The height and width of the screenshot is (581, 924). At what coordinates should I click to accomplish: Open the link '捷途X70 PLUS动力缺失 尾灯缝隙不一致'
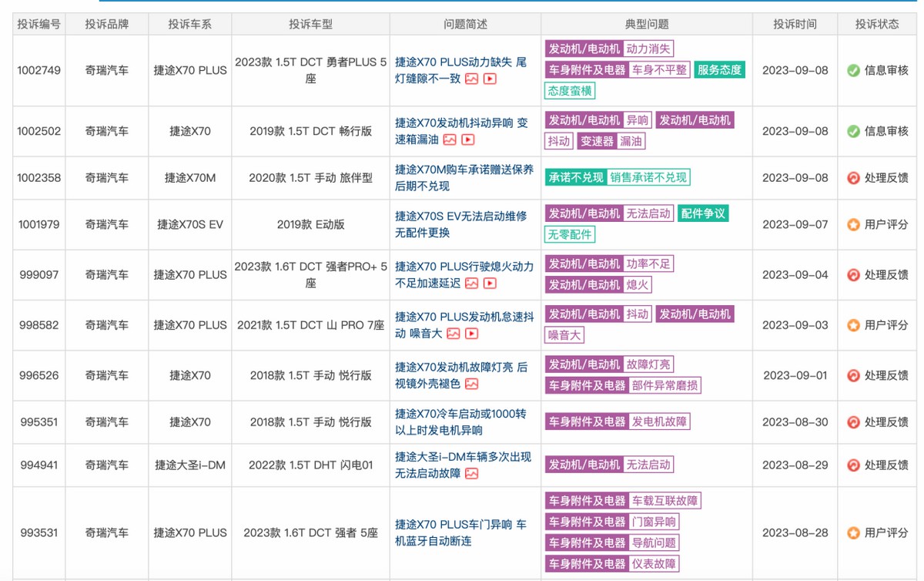click(461, 70)
